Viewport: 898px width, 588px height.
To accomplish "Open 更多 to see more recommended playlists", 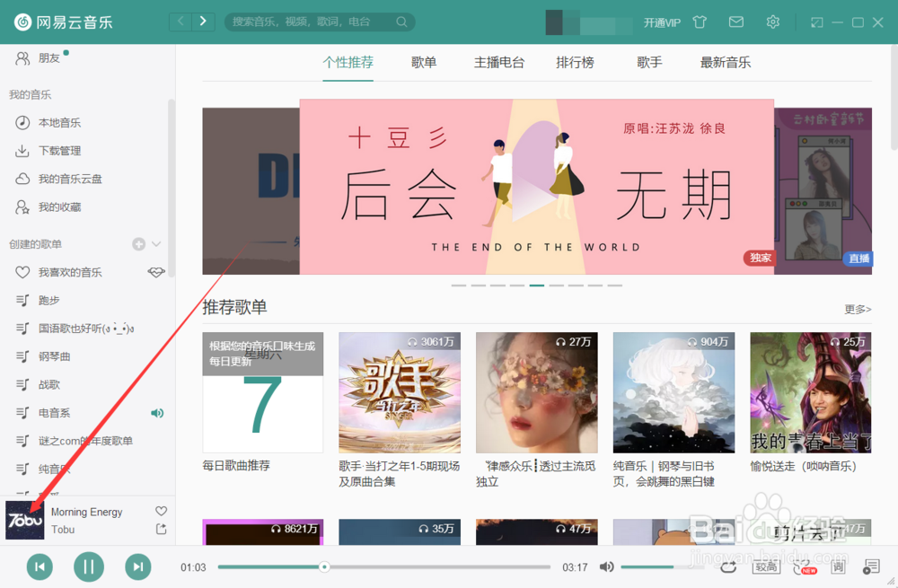I will coord(856,308).
